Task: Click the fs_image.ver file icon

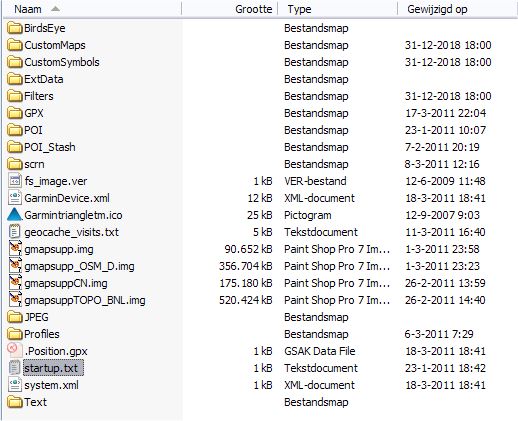Action: click(15, 181)
